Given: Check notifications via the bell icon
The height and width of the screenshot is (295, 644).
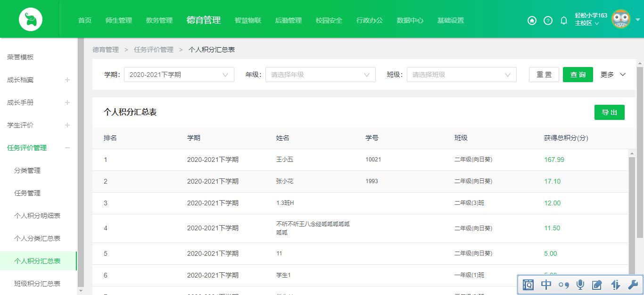Looking at the screenshot, I should [563, 21].
